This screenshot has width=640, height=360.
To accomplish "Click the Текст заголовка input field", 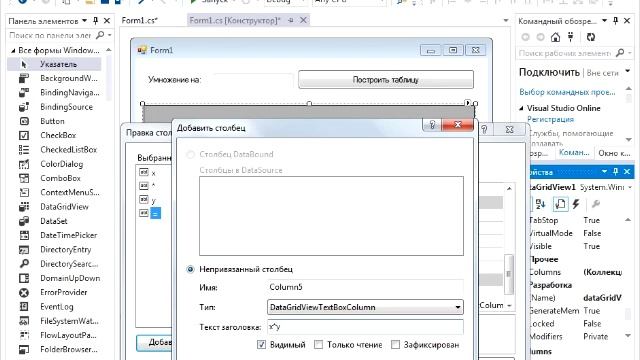I will [x=365, y=327].
